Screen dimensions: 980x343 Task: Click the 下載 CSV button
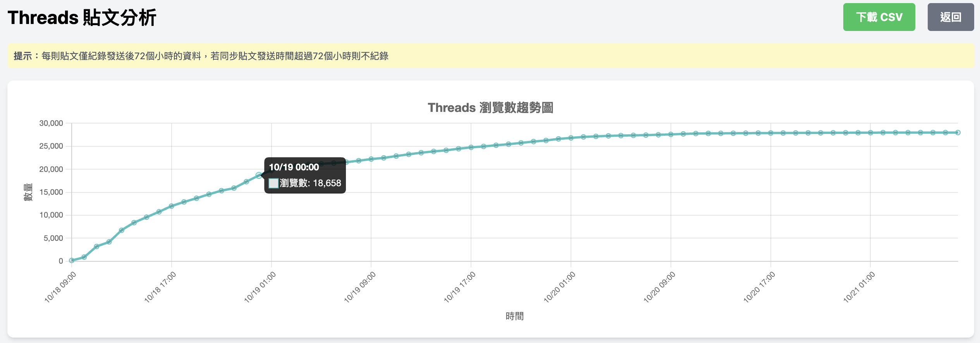tap(879, 17)
